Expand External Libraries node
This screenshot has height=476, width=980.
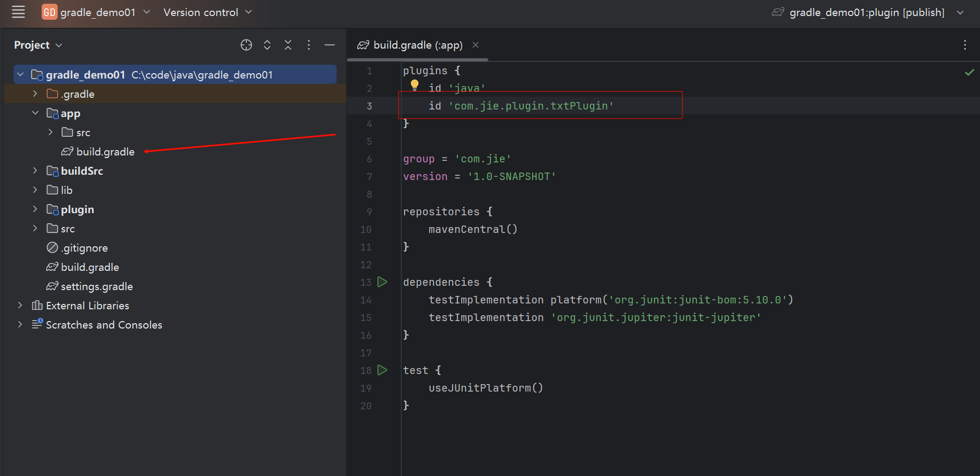pos(20,305)
